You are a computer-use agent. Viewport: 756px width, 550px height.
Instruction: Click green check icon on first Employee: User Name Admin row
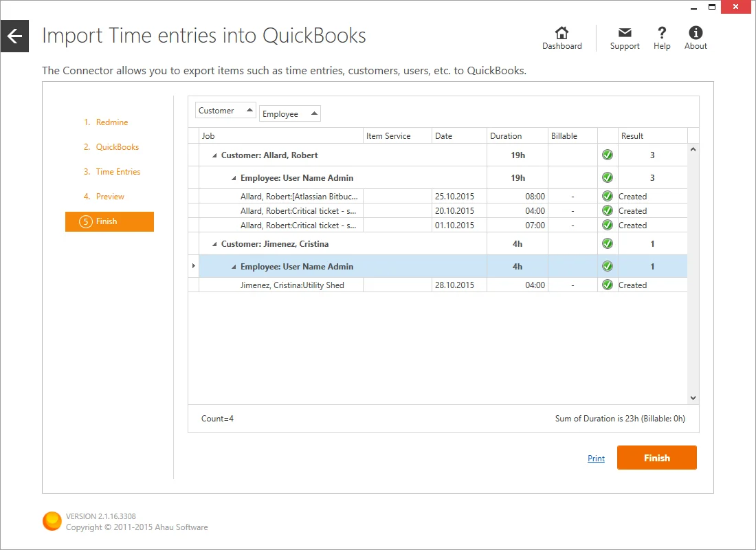pos(608,177)
